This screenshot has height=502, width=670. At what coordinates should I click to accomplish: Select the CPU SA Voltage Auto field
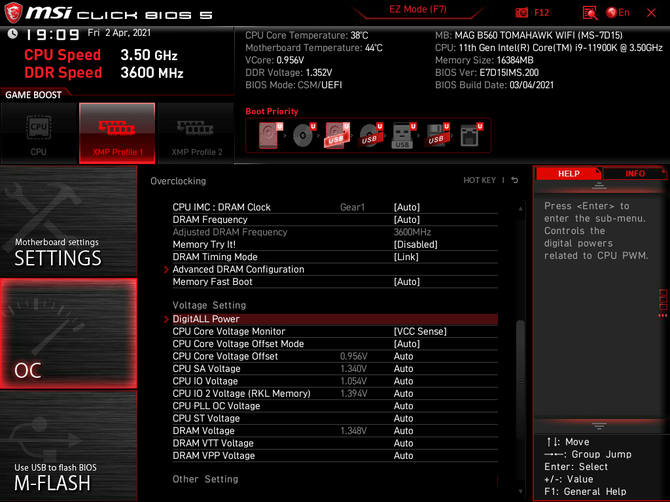[x=403, y=369]
